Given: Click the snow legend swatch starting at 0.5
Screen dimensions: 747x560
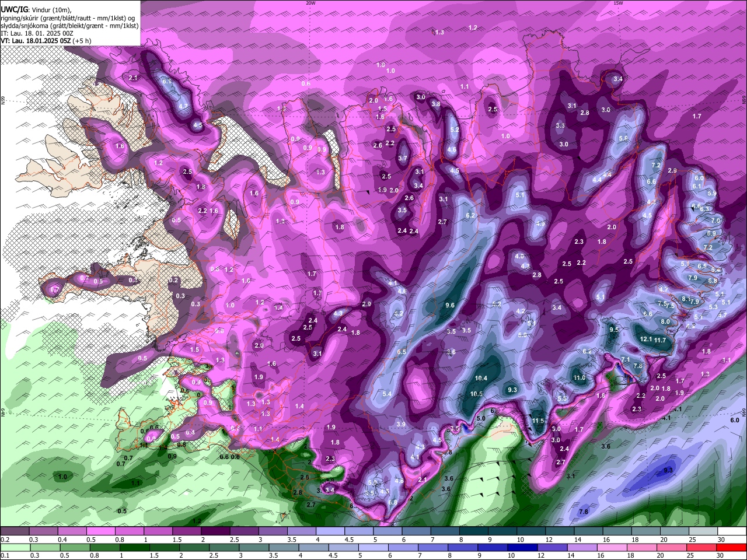Looking at the screenshot, I should 100,531.
